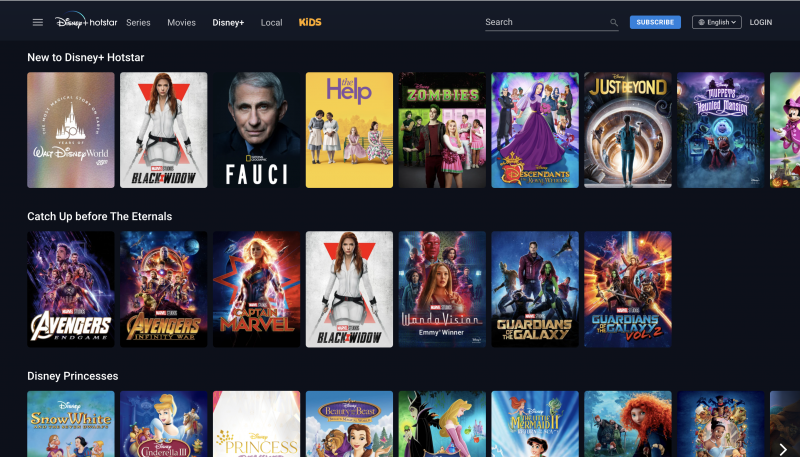
Task: Click the New to Disney+ Hotstar heading
Action: (86, 58)
